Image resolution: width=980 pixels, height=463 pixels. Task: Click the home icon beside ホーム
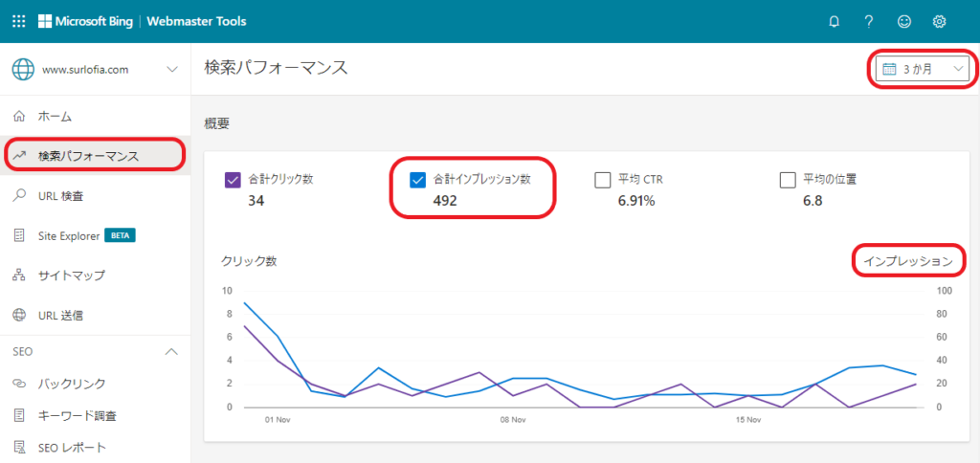(19, 116)
